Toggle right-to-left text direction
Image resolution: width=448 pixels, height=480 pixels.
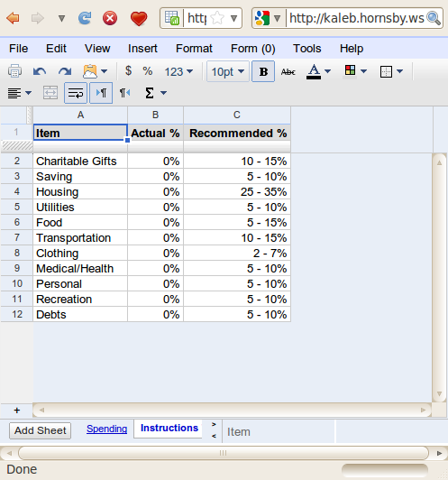click(124, 93)
